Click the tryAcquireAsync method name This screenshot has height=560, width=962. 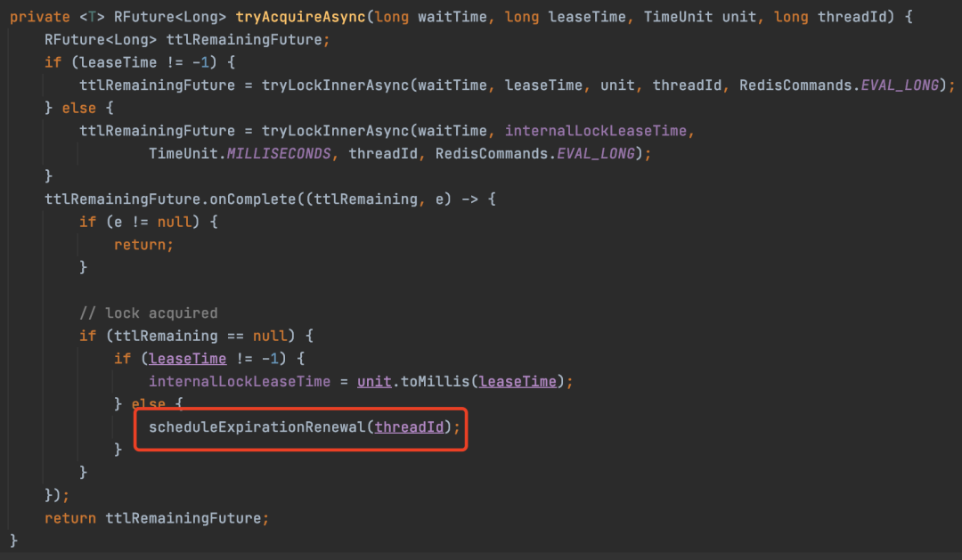click(301, 17)
